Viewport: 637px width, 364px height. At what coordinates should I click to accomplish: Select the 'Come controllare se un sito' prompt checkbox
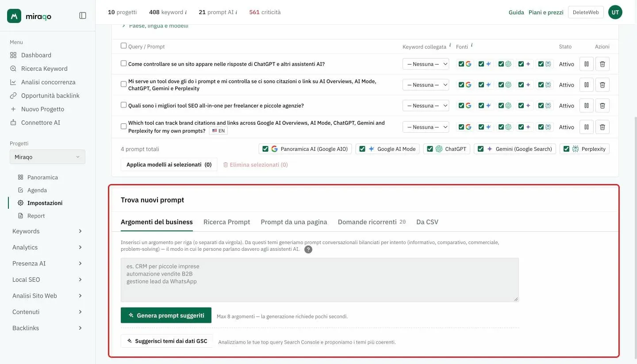(x=124, y=63)
